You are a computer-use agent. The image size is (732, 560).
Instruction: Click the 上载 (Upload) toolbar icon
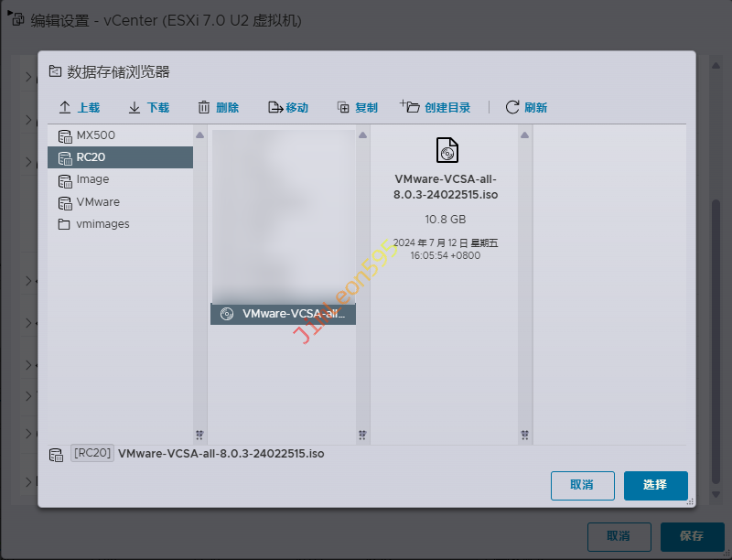point(65,107)
